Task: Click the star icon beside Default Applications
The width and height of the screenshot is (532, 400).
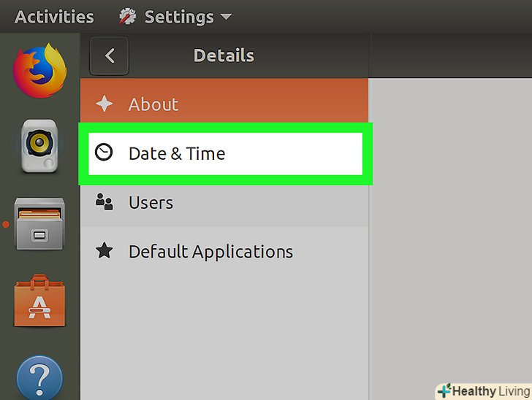Action: click(x=104, y=251)
